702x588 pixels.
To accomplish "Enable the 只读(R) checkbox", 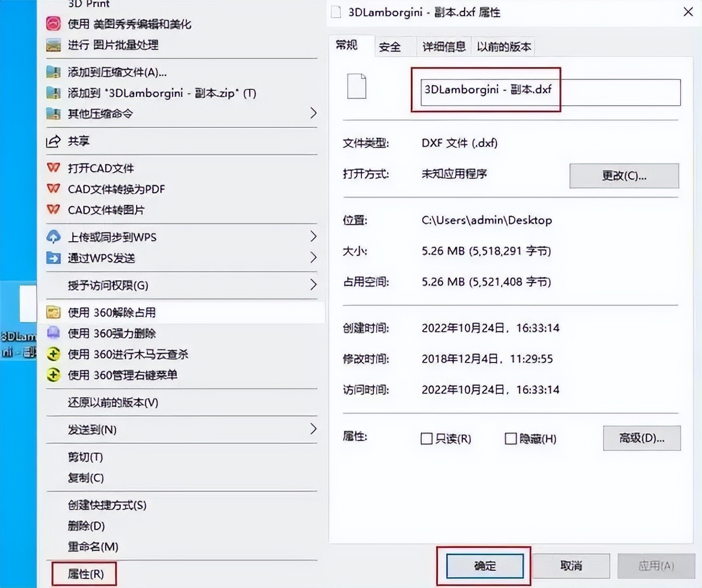I will click(427, 439).
